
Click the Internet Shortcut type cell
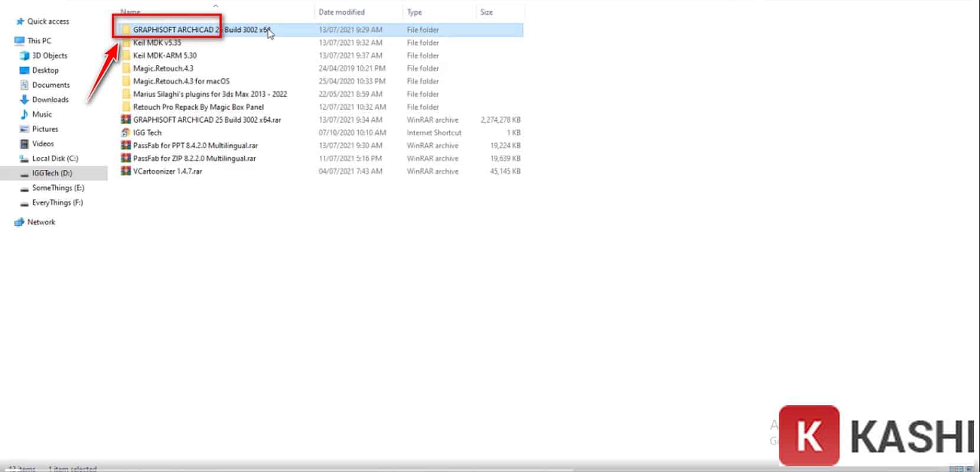434,133
